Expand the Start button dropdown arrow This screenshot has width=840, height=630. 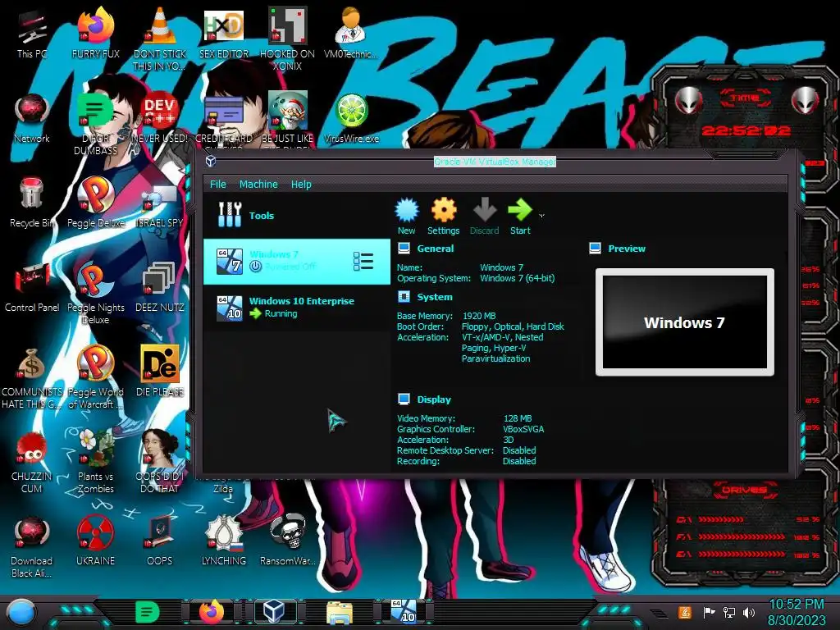pos(541,216)
